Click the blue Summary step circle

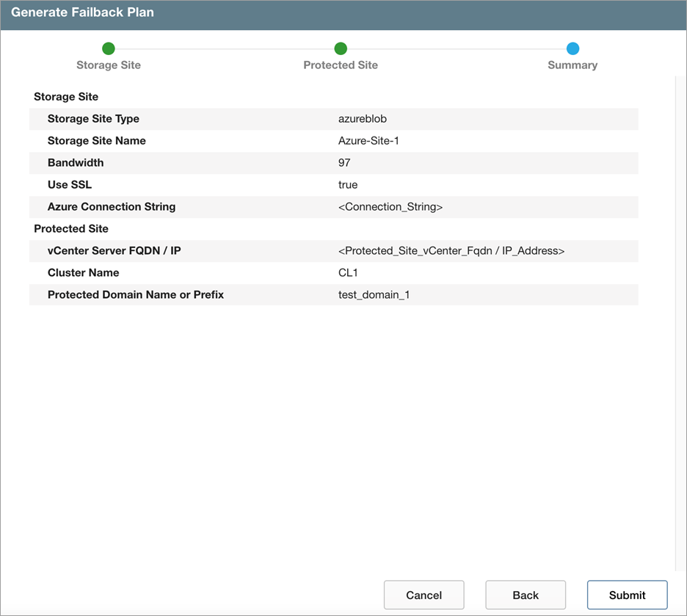coord(572,49)
